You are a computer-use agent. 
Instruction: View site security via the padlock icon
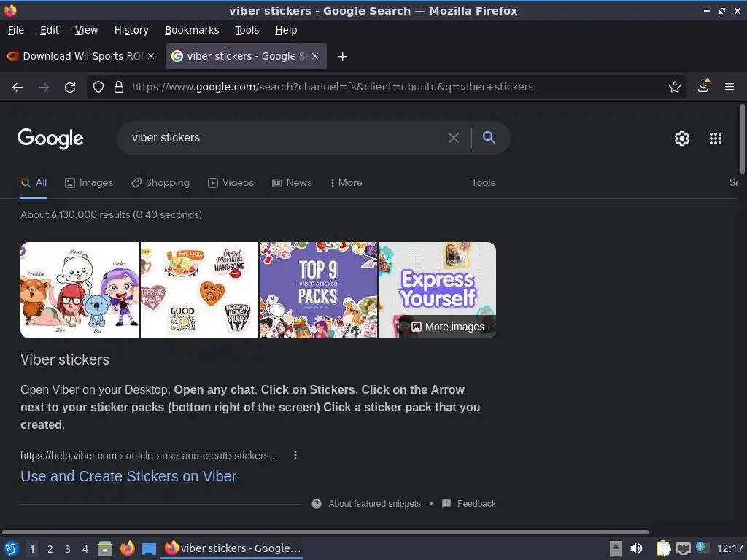click(119, 87)
